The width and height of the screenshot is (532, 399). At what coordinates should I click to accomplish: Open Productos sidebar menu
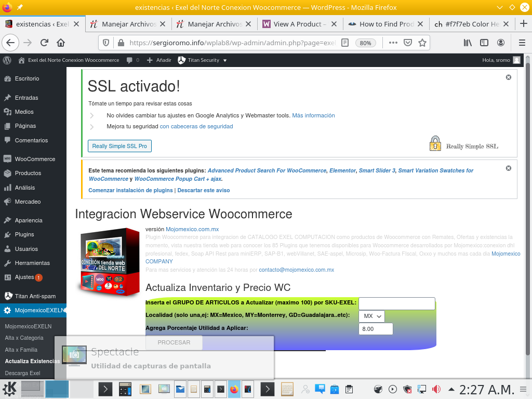[x=28, y=173]
